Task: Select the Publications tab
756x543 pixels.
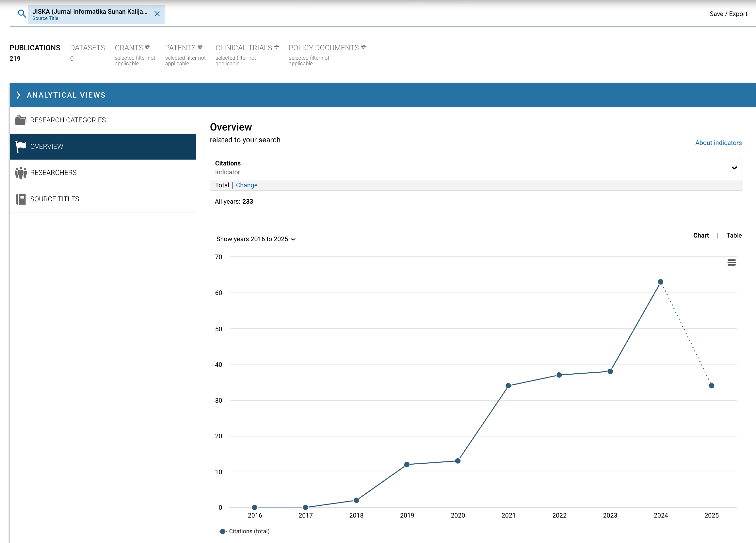Action: (35, 48)
